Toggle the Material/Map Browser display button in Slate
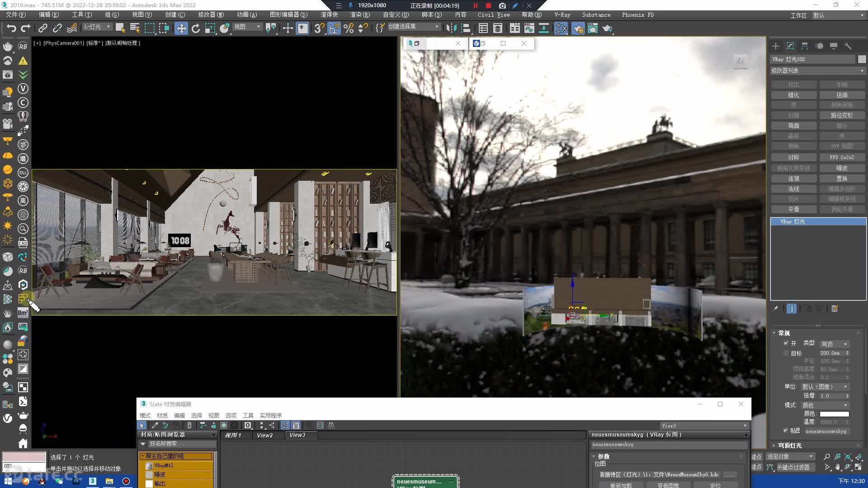This screenshot has height=488, width=868. (285, 425)
